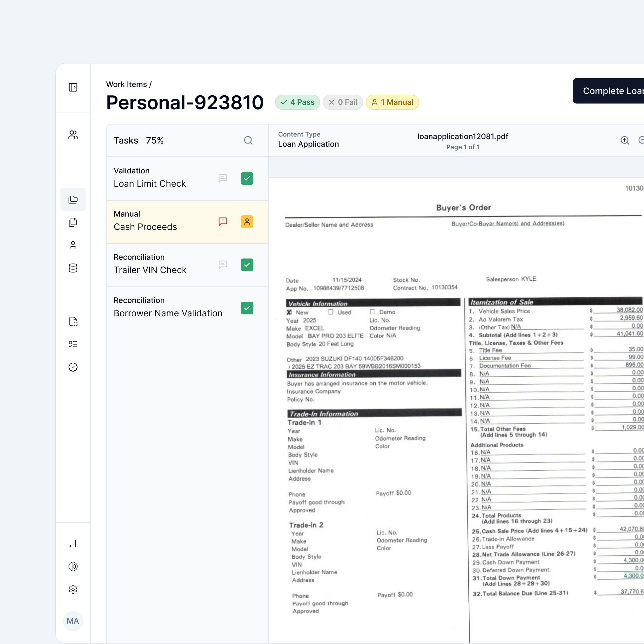Viewport: 644px width, 644px height.
Task: Click Cash Down Payment line in document
Action: coord(558,562)
